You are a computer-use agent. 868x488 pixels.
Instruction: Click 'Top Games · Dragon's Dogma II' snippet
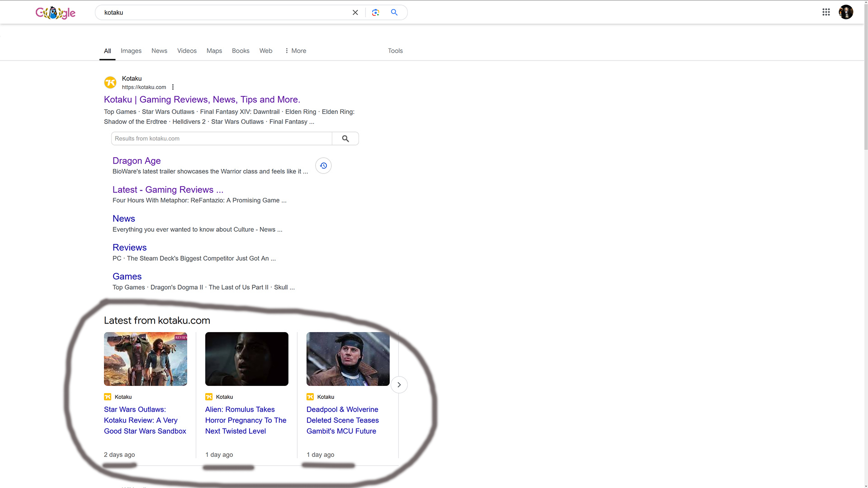tap(203, 287)
